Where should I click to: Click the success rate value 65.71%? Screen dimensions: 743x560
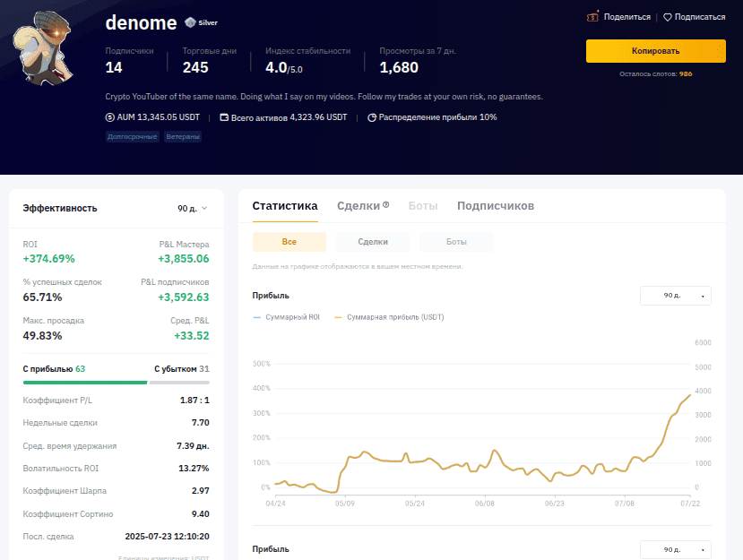tap(42, 297)
